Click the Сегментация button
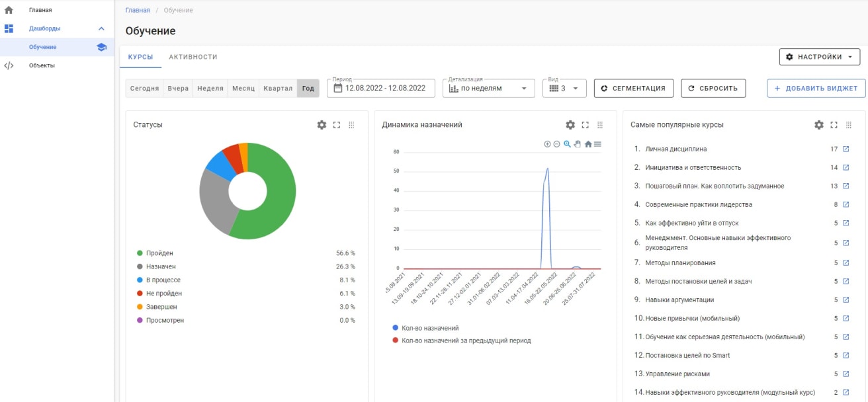The height and width of the screenshot is (402, 868). 634,89
